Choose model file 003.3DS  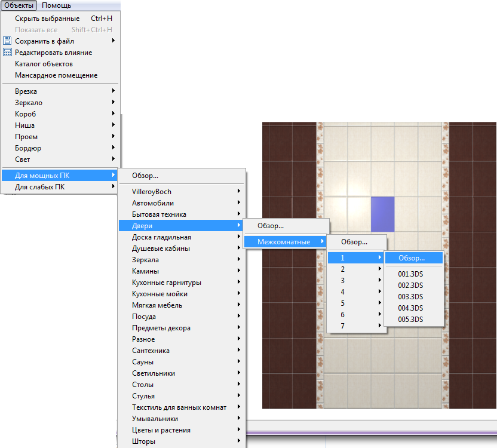413,297
